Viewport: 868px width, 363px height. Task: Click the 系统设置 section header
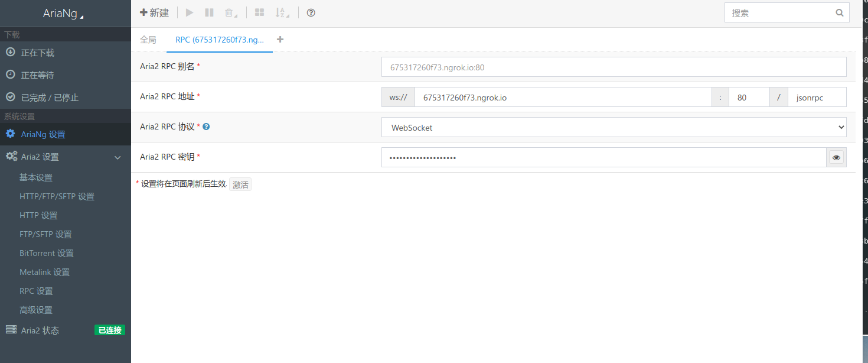pyautogui.click(x=19, y=116)
